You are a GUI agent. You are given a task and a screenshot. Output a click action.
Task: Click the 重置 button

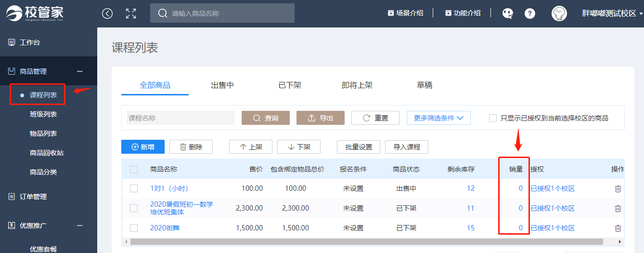coord(375,118)
